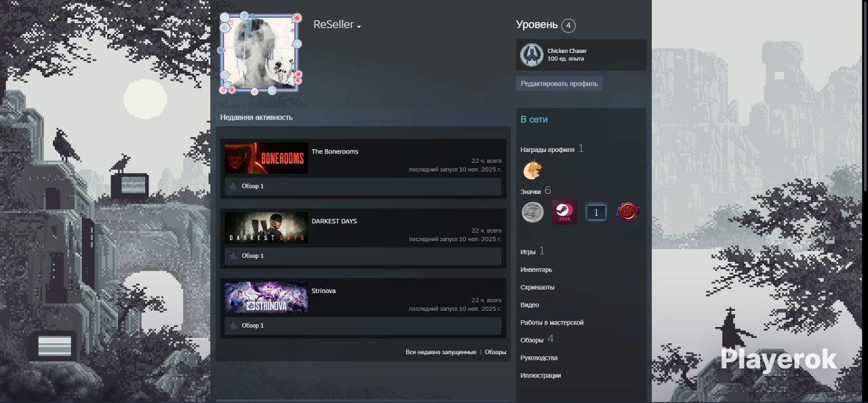Viewport: 868px width, 403px height.
Task: Click the profile award chicken icon
Action: click(532, 170)
